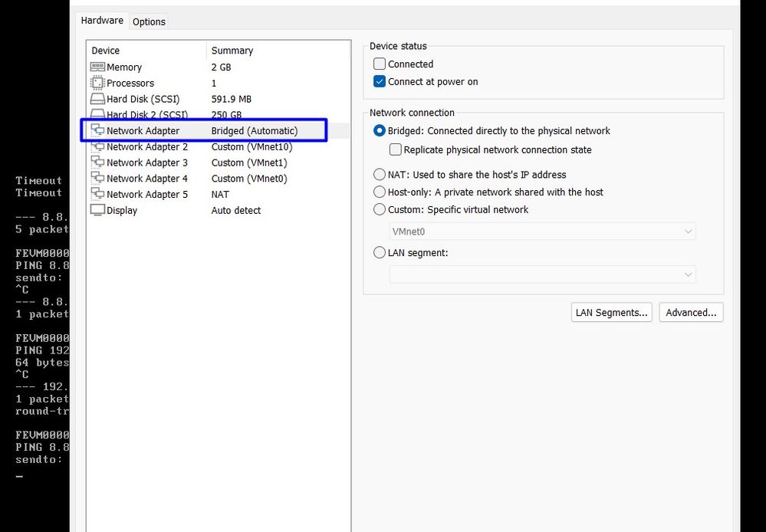Screen dimensions: 766x532
Task: Click the Display monitor icon
Action: [97, 210]
